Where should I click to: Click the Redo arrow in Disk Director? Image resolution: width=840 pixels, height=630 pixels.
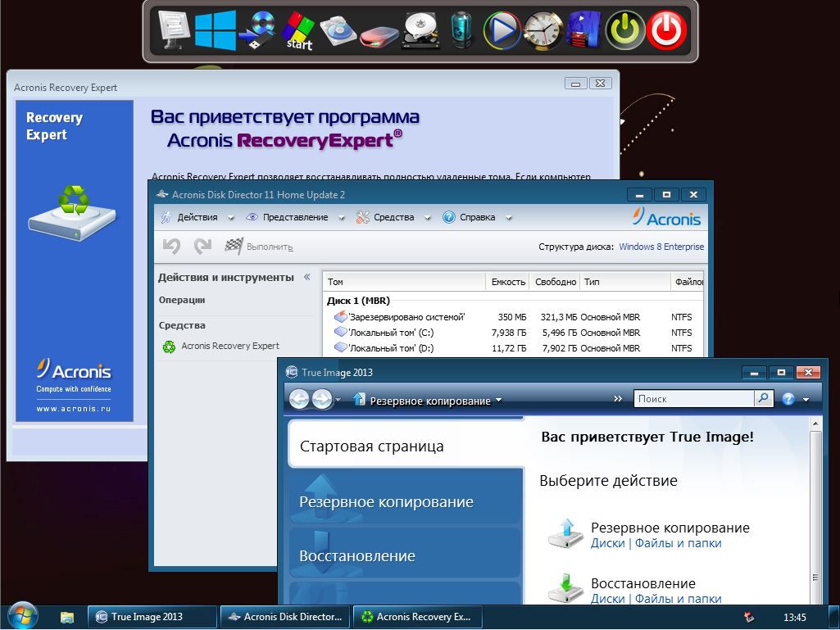(202, 247)
